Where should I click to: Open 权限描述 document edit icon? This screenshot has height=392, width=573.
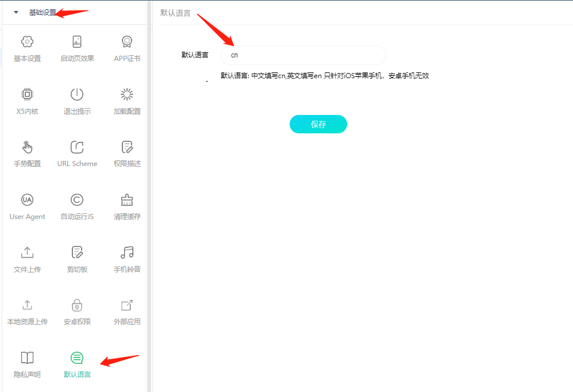127,147
